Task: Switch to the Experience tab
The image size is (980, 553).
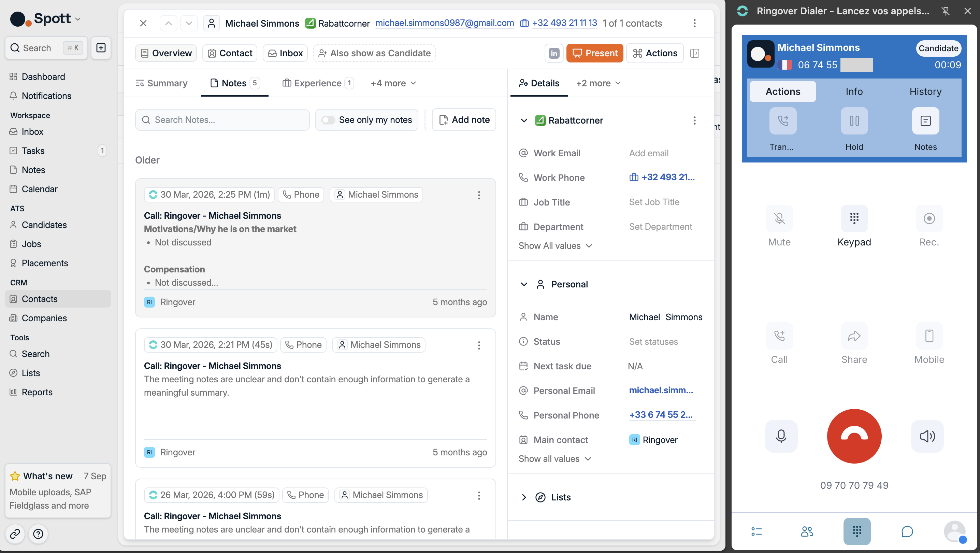Action: tap(318, 83)
